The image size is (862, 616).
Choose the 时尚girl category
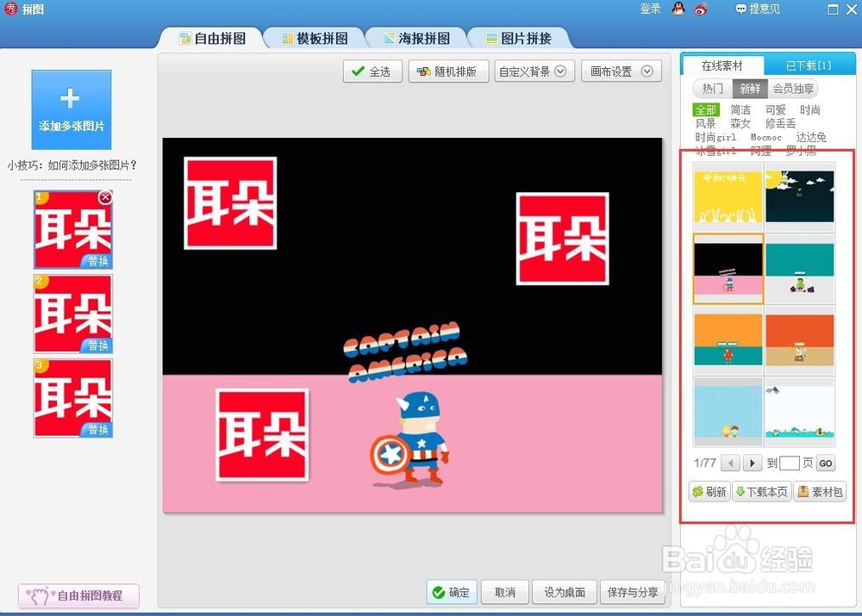(715, 137)
